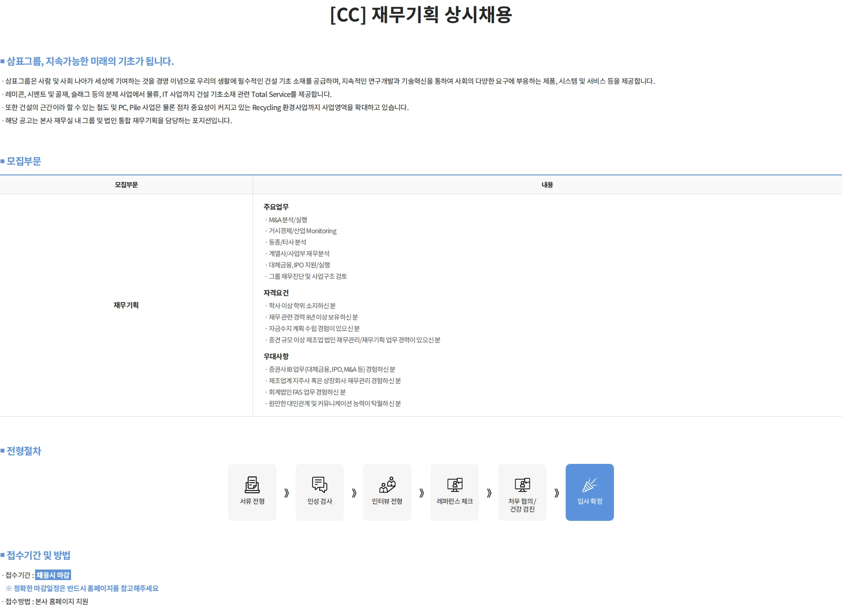Click the 재무 관련 경력 8년 이상 line

(312, 317)
